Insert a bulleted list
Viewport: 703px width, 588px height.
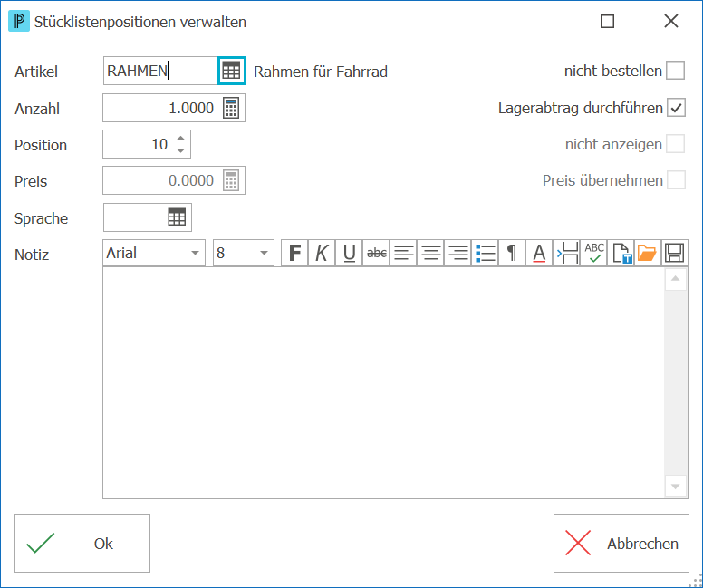485,253
